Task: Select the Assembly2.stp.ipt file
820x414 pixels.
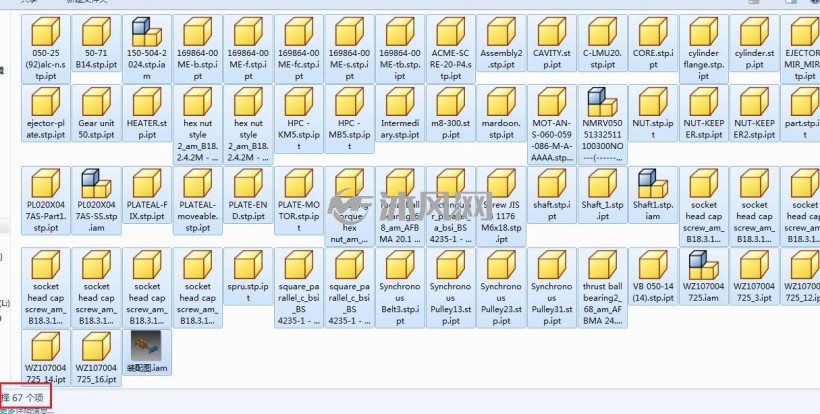Action: (502, 43)
